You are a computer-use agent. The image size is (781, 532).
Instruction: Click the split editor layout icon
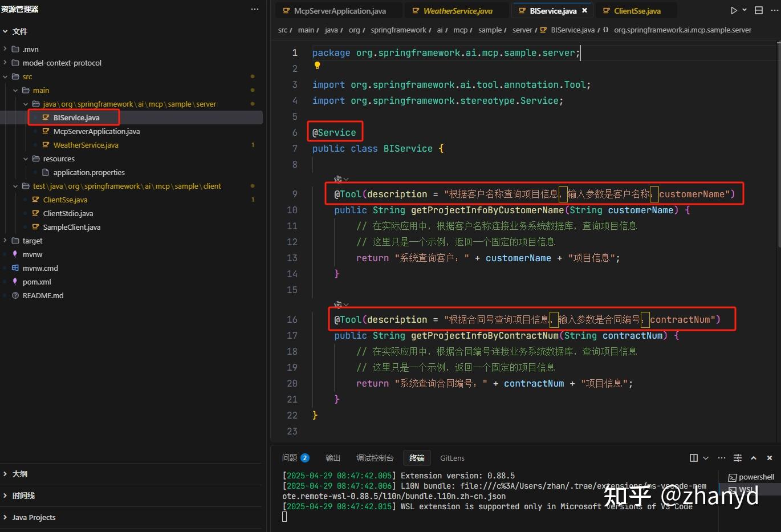click(x=758, y=10)
